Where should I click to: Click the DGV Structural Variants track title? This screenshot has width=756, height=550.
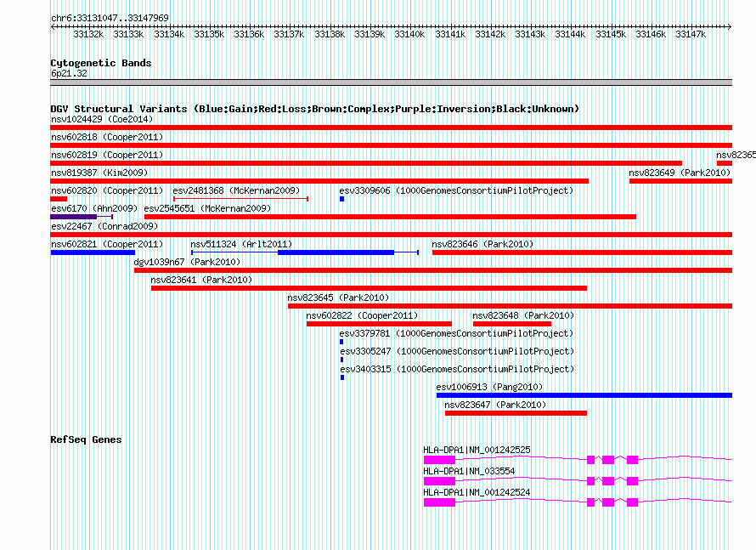click(315, 109)
